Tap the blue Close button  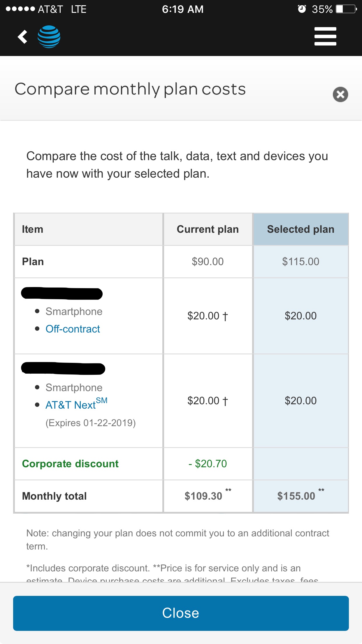pos(181,613)
